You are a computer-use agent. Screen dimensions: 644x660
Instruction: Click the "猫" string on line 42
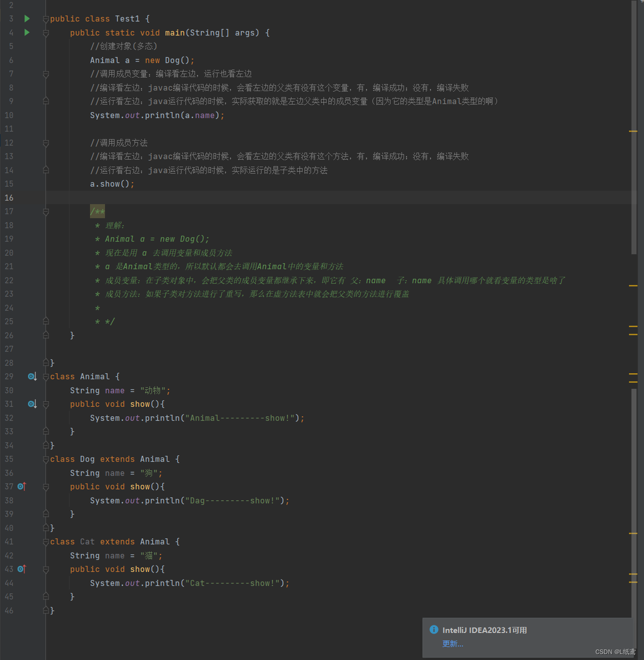point(149,555)
